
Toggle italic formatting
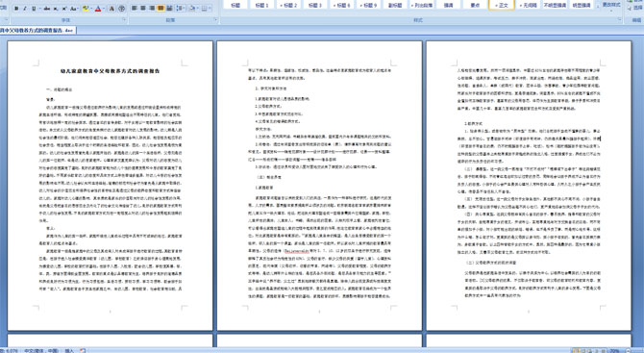(25, 9)
